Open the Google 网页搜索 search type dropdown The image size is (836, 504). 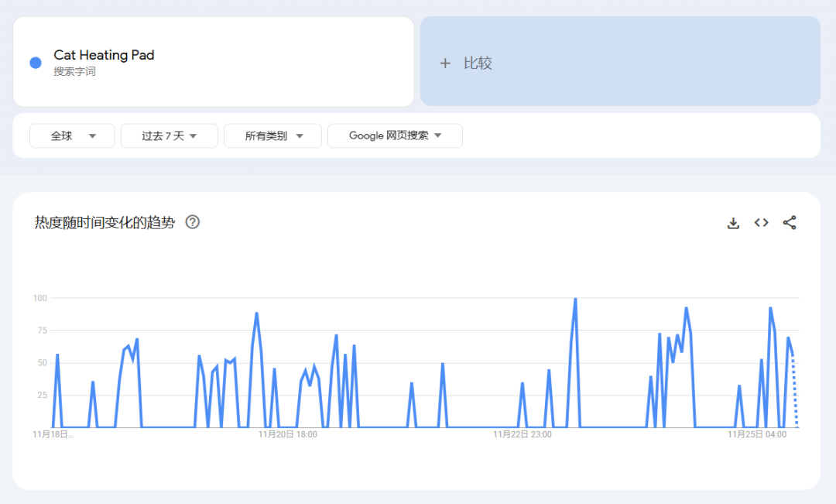tap(395, 135)
